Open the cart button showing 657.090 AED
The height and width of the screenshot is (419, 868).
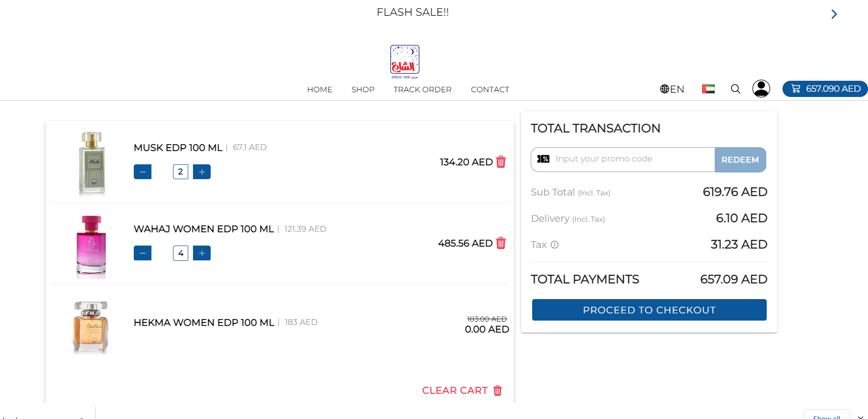coord(825,89)
